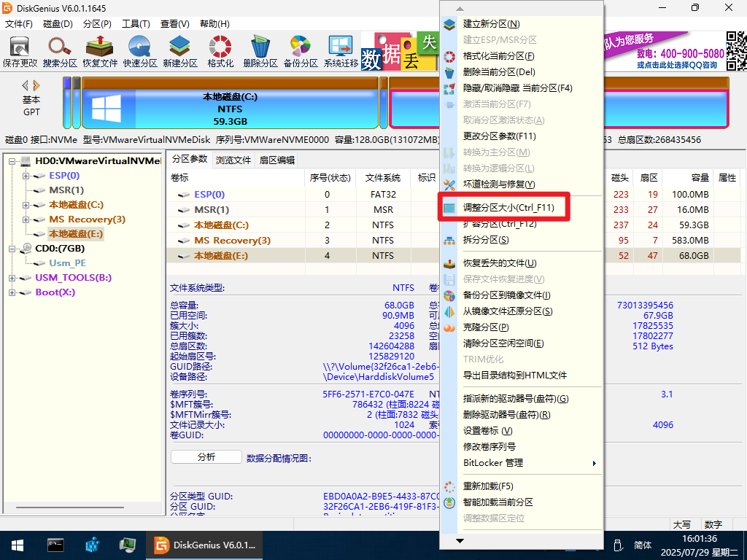The height and width of the screenshot is (560, 747).
Task: Click the 克隆分区 icon in context menu
Action: pos(449,327)
